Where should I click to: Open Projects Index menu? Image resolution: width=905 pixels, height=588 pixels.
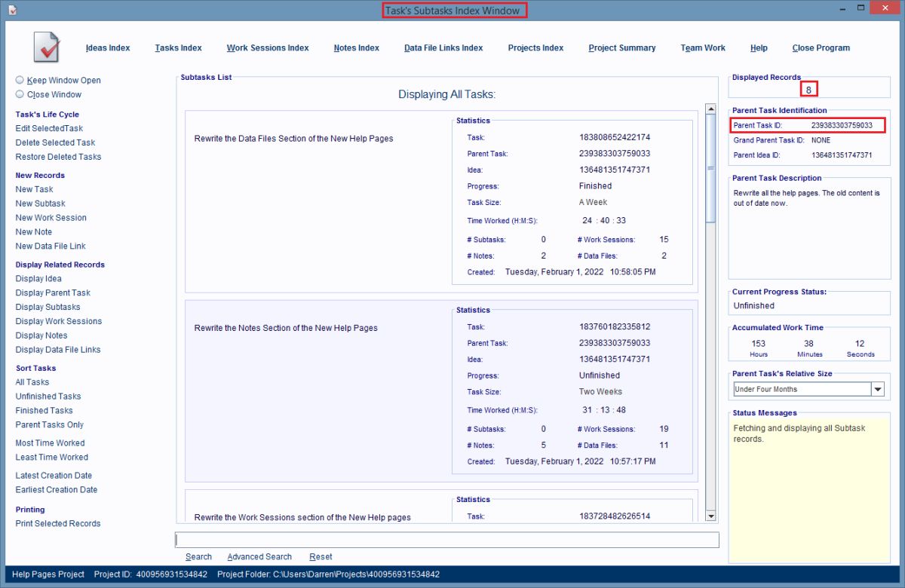535,47
